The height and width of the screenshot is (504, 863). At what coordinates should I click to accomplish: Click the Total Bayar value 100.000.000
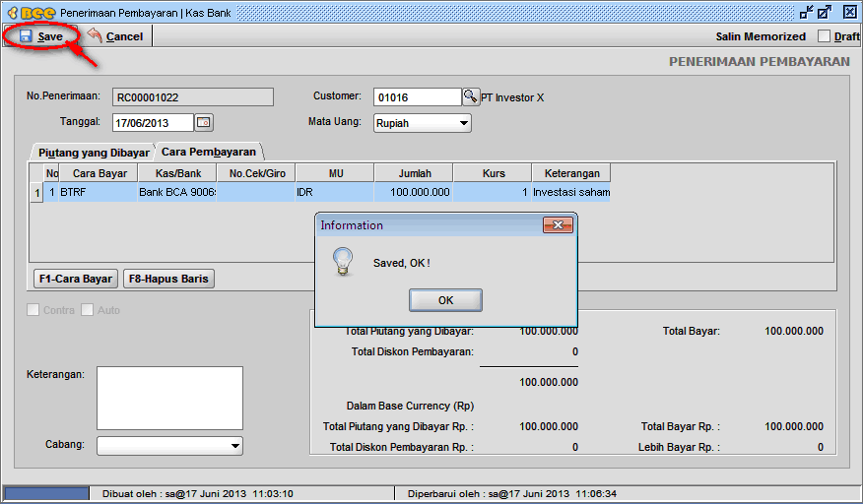(794, 331)
